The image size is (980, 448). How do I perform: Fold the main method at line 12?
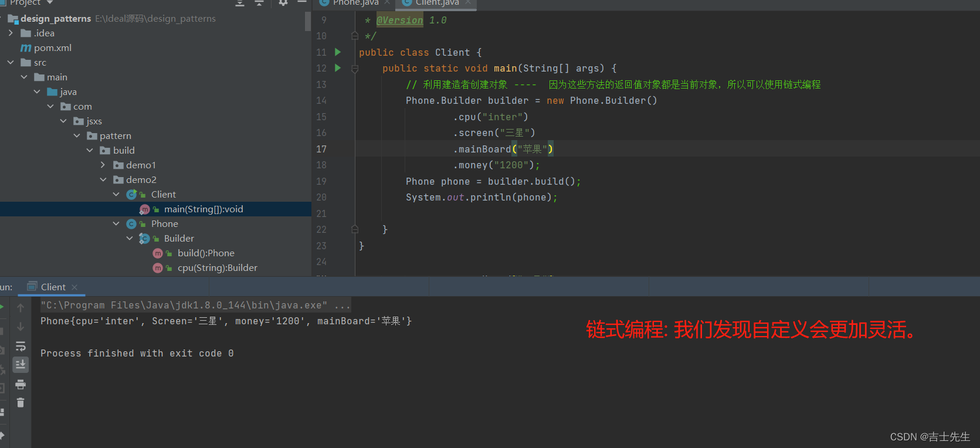(x=355, y=69)
